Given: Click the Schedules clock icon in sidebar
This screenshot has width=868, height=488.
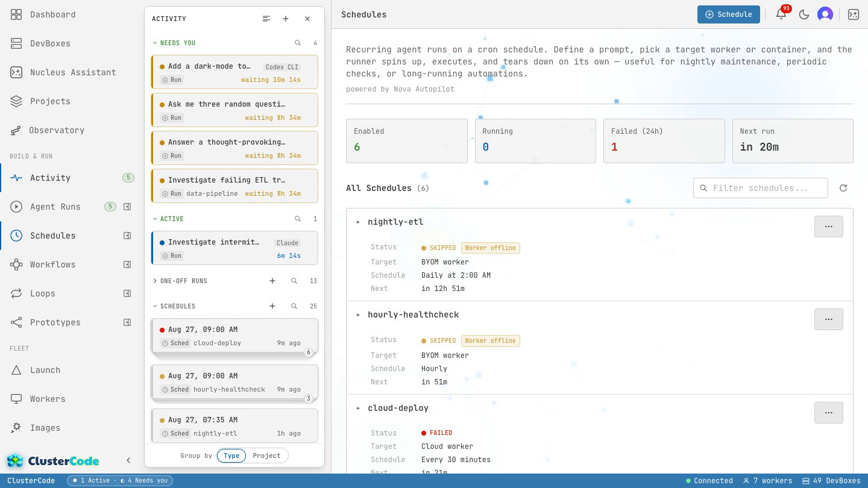Looking at the screenshot, I should (16, 236).
